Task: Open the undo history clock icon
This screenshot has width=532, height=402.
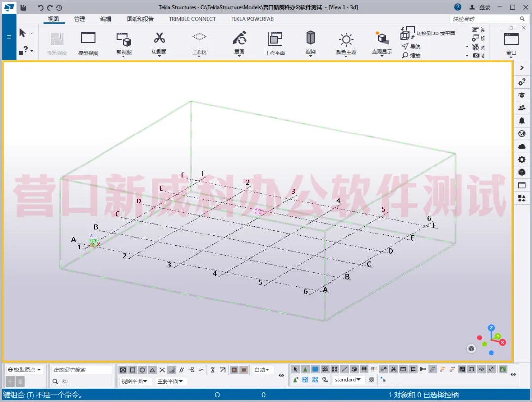Action: 59,7
